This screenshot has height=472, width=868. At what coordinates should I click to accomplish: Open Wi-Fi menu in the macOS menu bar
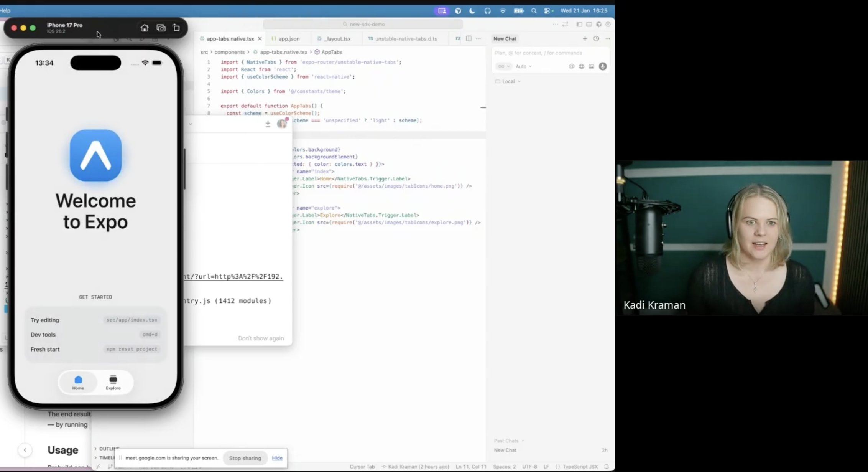pyautogui.click(x=503, y=11)
